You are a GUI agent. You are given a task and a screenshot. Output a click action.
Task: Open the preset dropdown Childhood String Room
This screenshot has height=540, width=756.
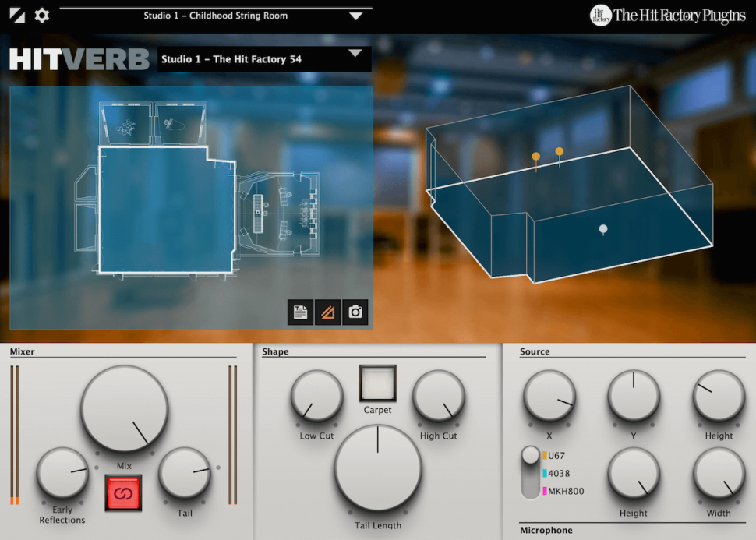tap(216, 16)
